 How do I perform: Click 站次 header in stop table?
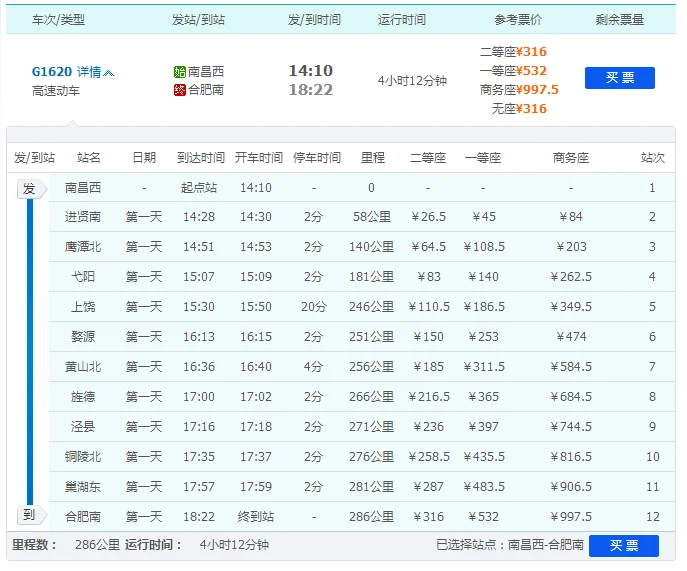point(653,158)
